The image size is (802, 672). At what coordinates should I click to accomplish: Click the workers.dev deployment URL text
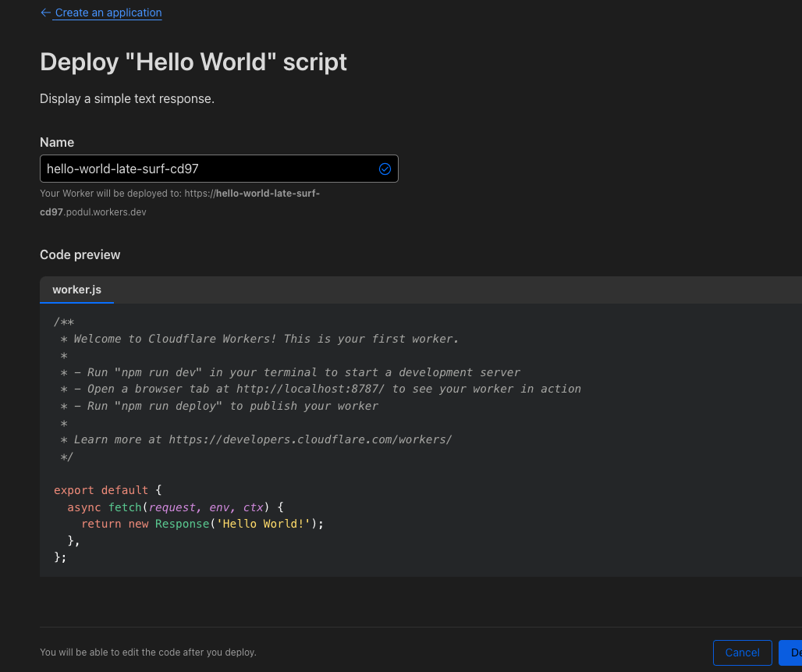pyautogui.click(x=179, y=202)
